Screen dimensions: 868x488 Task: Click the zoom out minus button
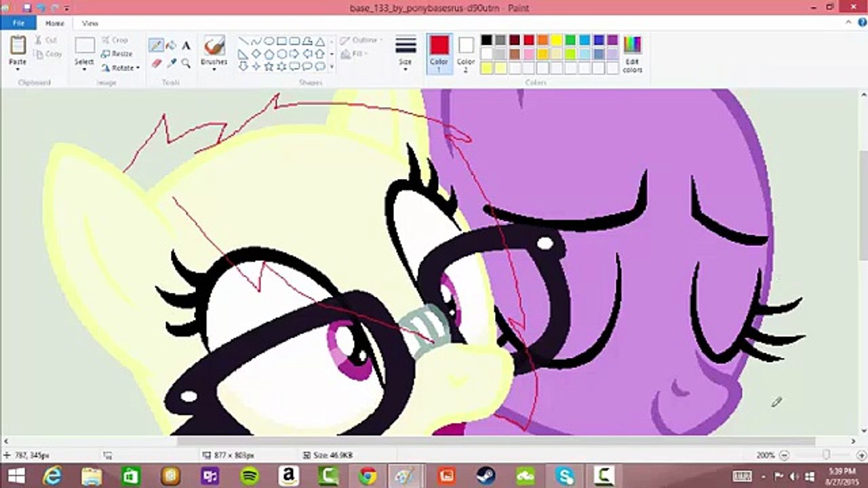(785, 455)
